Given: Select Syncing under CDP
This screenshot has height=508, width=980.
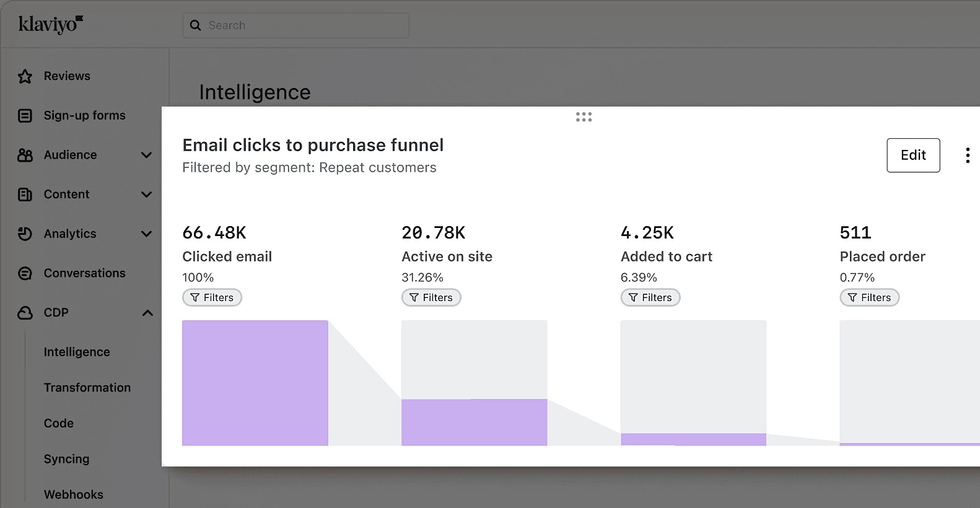Looking at the screenshot, I should click(66, 459).
